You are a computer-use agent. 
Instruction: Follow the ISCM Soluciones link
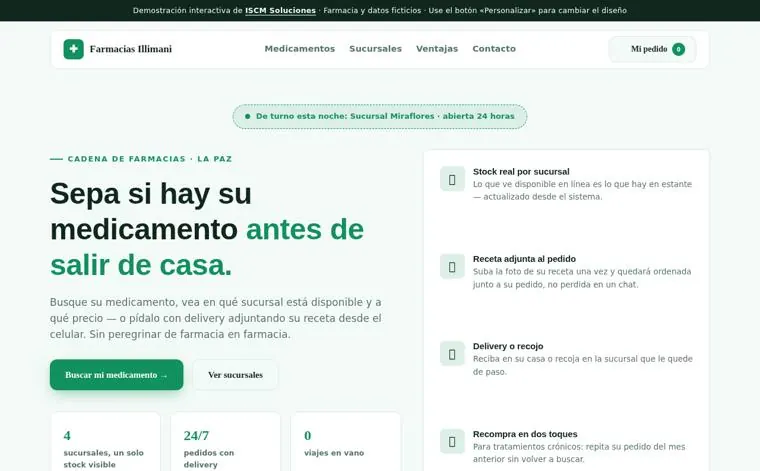[280, 10]
